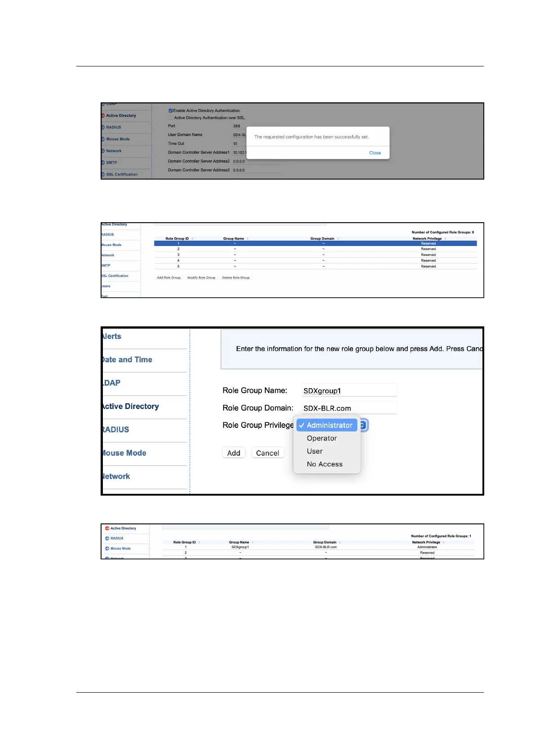This screenshot has width=535, height=756.
Task: Click the Role Group Name field containing SDXgroup1
Action: point(349,391)
